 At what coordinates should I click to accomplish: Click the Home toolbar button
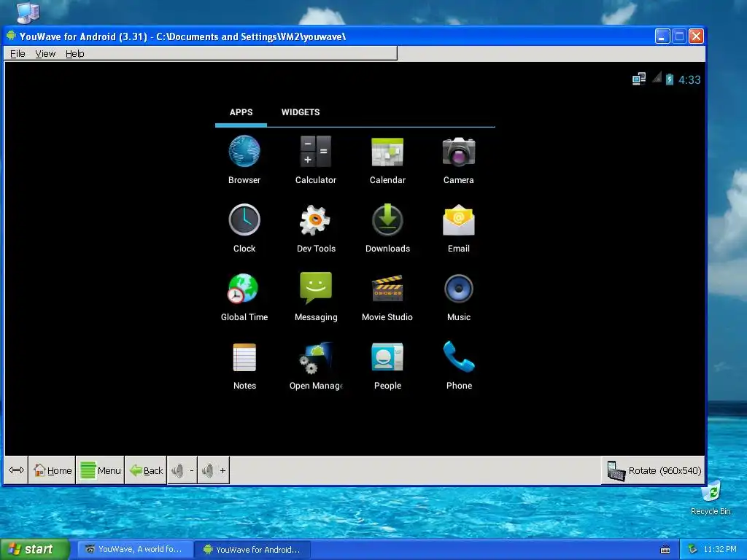coord(52,470)
